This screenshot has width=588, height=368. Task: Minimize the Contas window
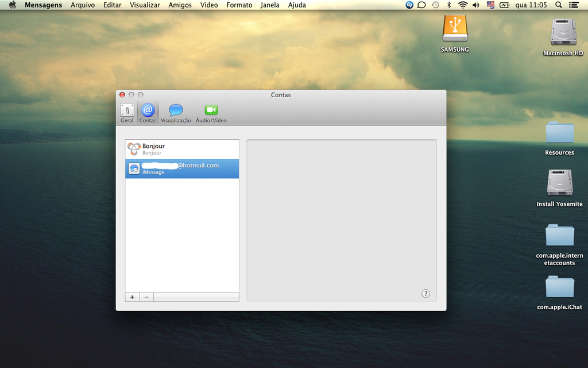point(131,95)
